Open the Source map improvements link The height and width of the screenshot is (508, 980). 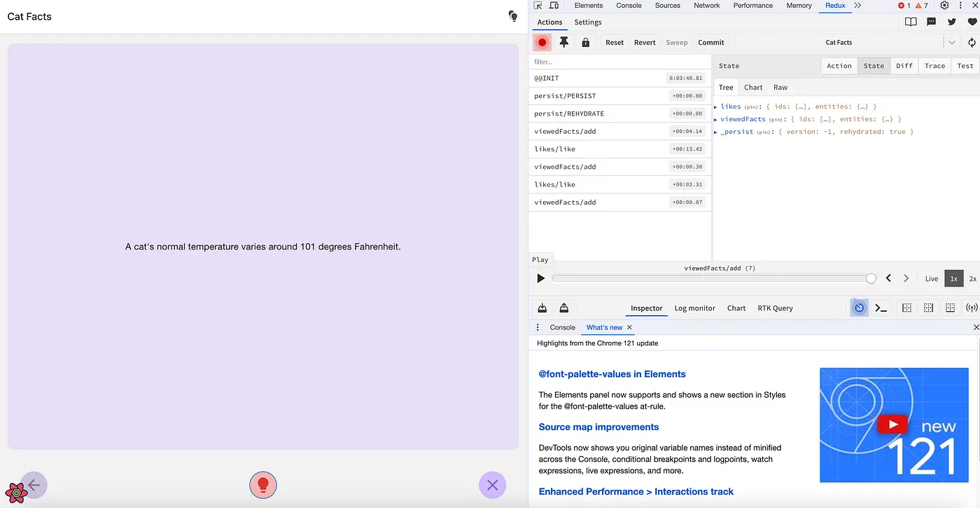click(598, 427)
